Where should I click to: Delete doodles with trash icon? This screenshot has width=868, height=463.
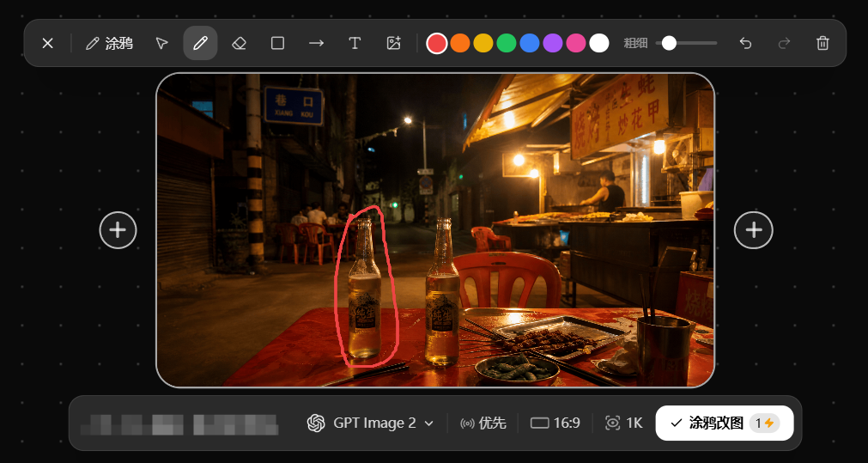[x=823, y=43]
